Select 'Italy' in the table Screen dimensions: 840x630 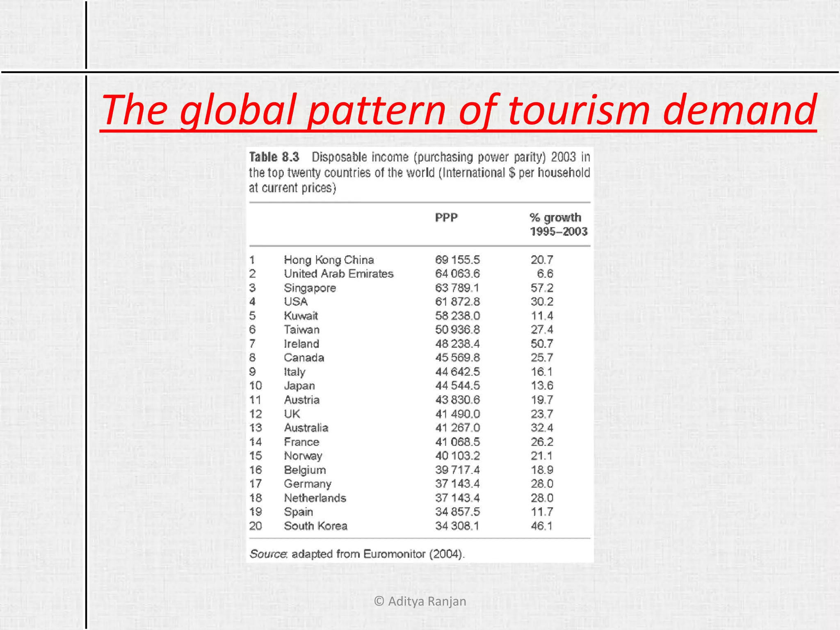[294, 372]
